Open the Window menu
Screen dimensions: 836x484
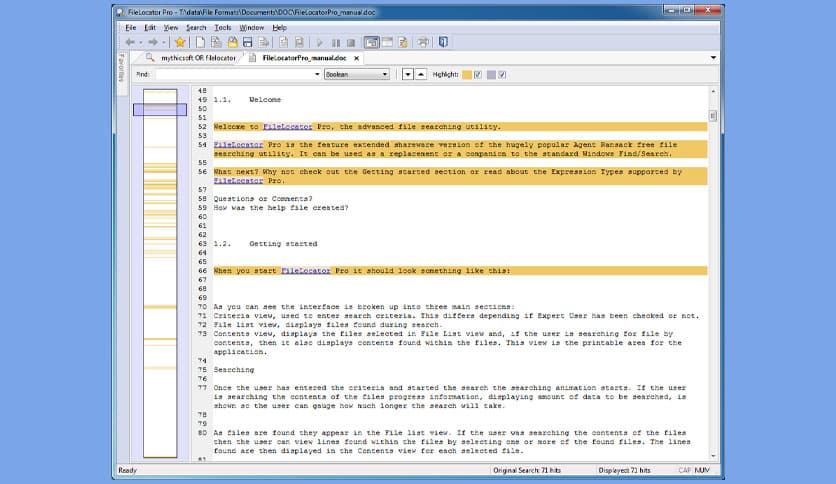(x=252, y=28)
